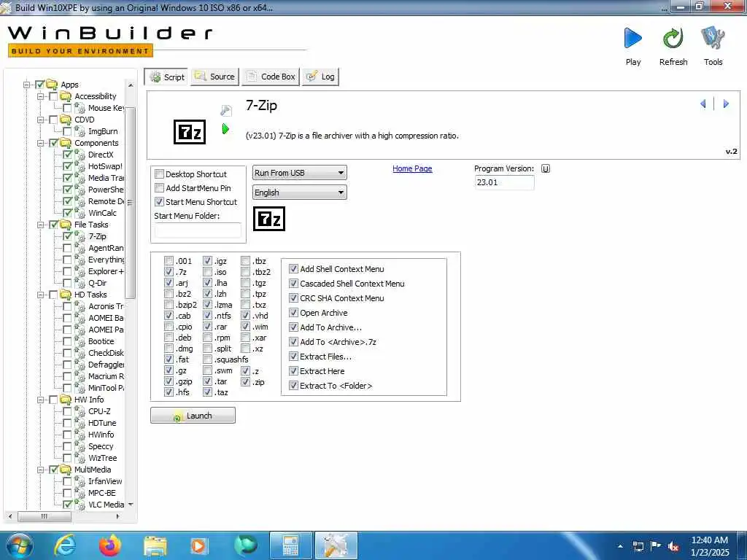Click the WinBuilder taskbar icon

(336, 545)
